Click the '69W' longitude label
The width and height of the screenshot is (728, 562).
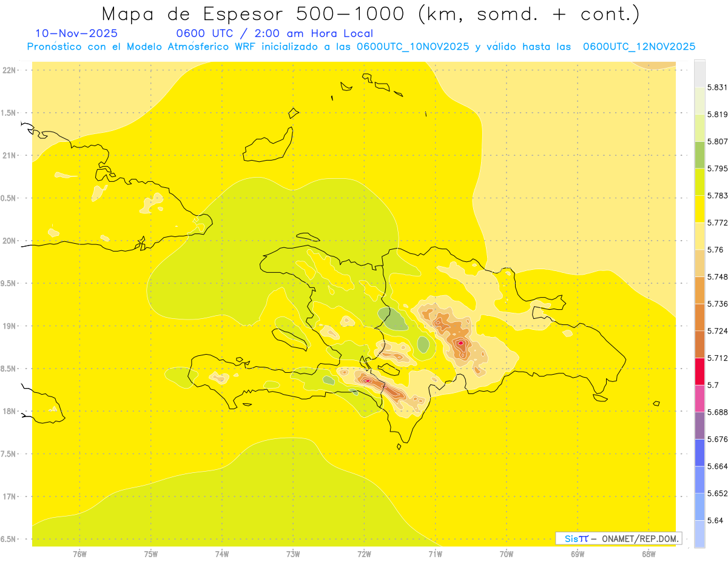click(x=578, y=554)
